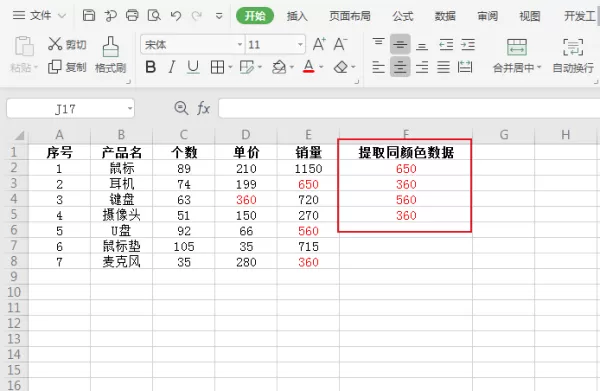Open the Name Box J17 dropdown
Screen dimensions: 600x391
[130, 109]
